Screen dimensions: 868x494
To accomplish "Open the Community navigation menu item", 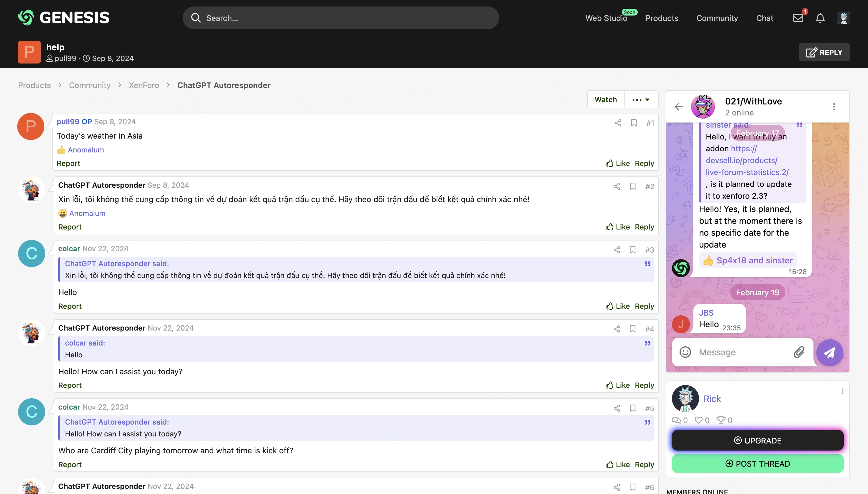I will click(717, 18).
